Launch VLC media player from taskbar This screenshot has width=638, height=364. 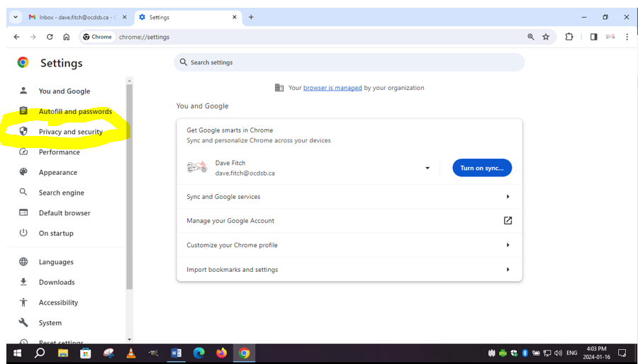point(130,353)
